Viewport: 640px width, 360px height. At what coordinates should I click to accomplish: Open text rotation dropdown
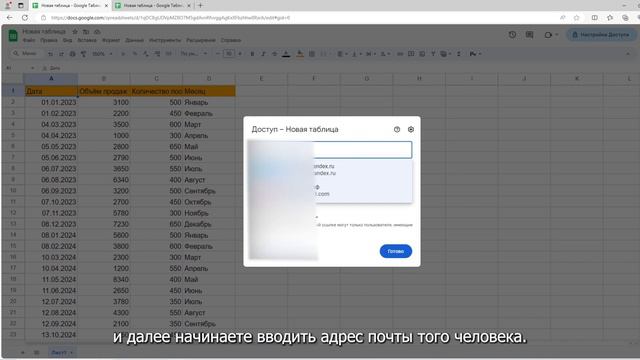click(385, 54)
